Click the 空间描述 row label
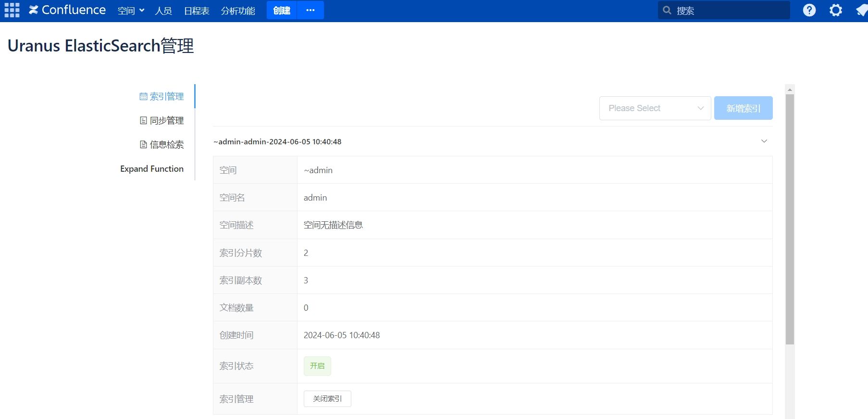This screenshot has height=419, width=868. point(236,225)
